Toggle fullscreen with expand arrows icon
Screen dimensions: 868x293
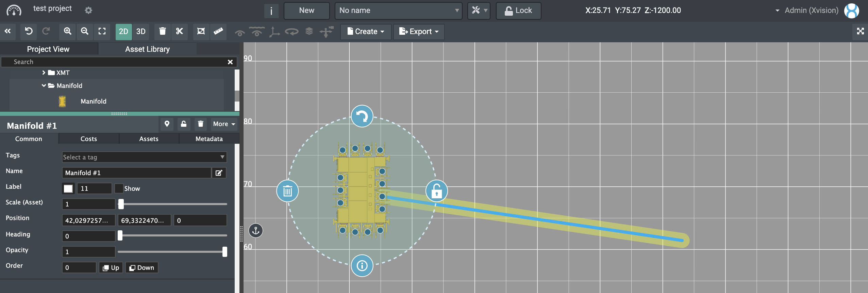pyautogui.click(x=861, y=31)
